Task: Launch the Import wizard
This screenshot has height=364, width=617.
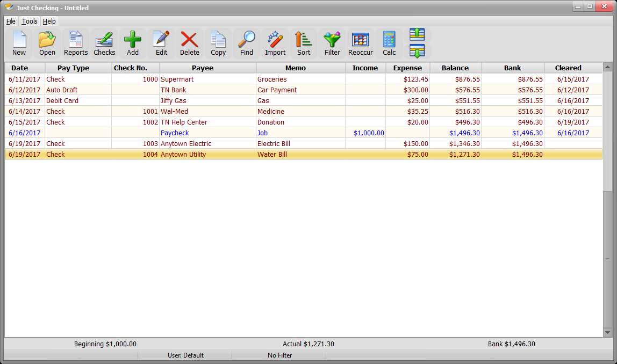Action: pos(275,43)
